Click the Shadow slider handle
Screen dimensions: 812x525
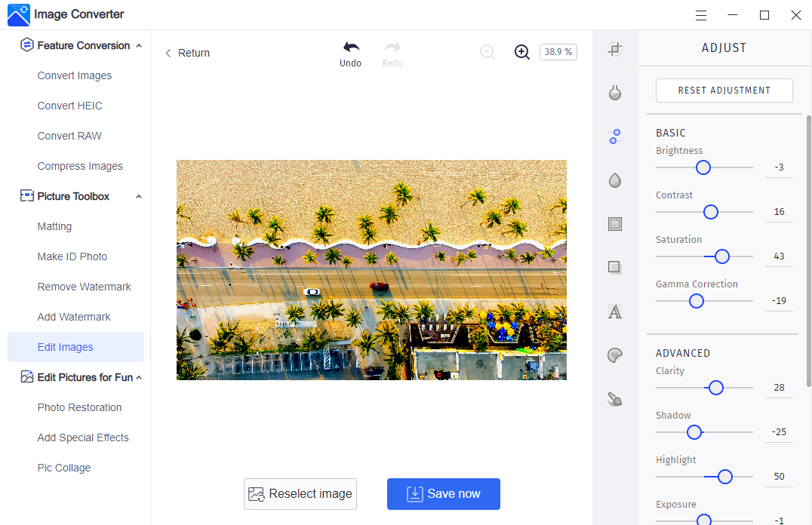click(x=694, y=432)
